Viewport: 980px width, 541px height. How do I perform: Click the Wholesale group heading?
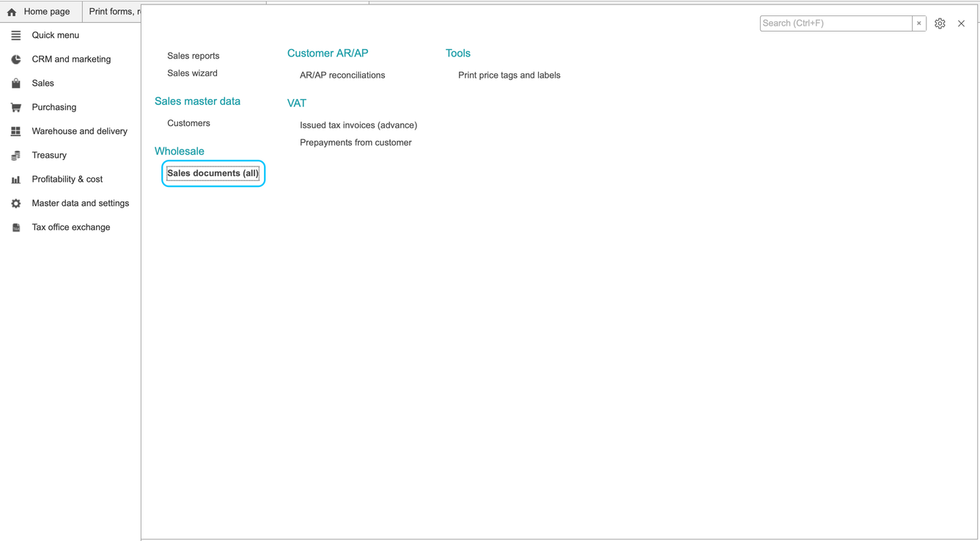pyautogui.click(x=180, y=151)
